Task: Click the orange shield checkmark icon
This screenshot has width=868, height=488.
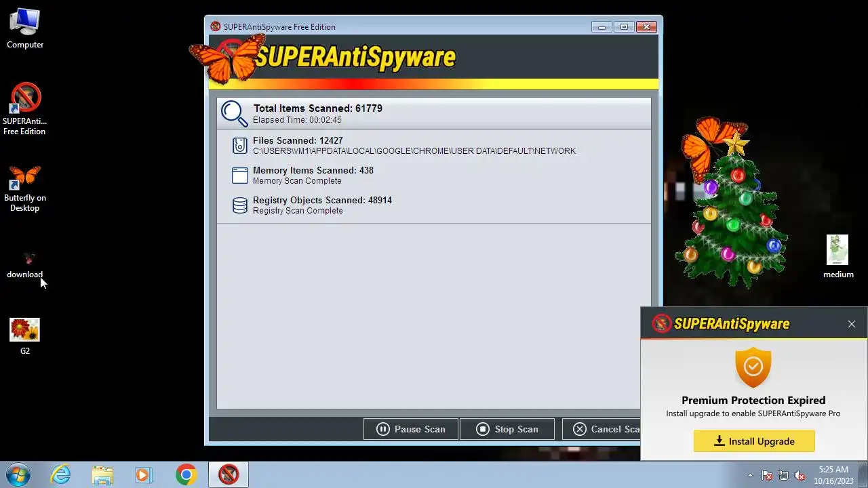Action: pyautogui.click(x=753, y=367)
